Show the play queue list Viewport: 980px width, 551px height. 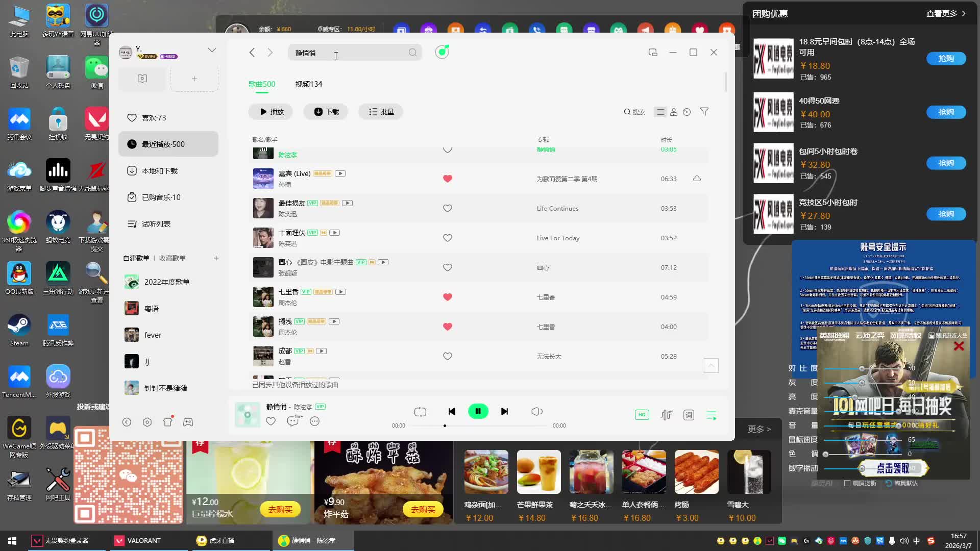coord(711,415)
